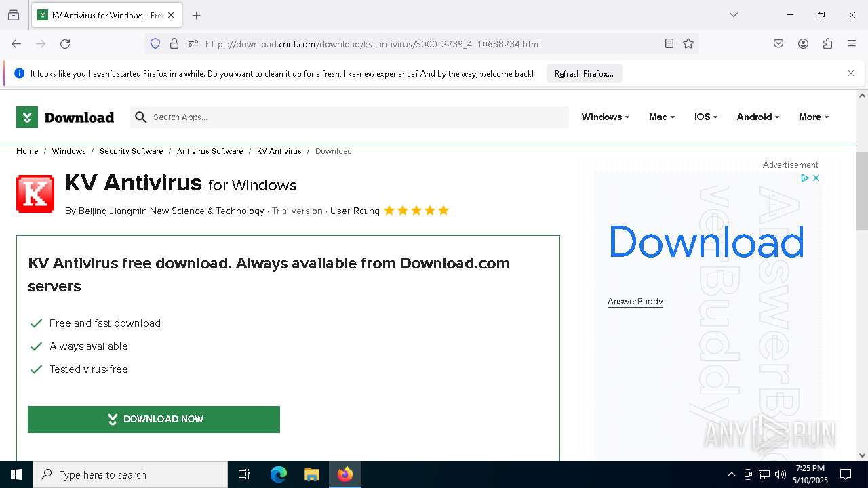868x488 pixels.
Task: Click the user rating stars
Action: [x=416, y=210]
